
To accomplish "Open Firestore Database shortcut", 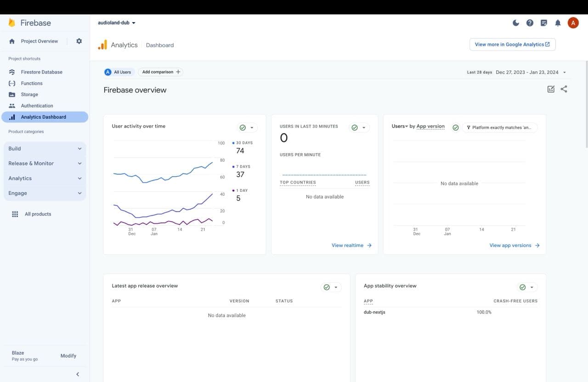I will point(41,72).
